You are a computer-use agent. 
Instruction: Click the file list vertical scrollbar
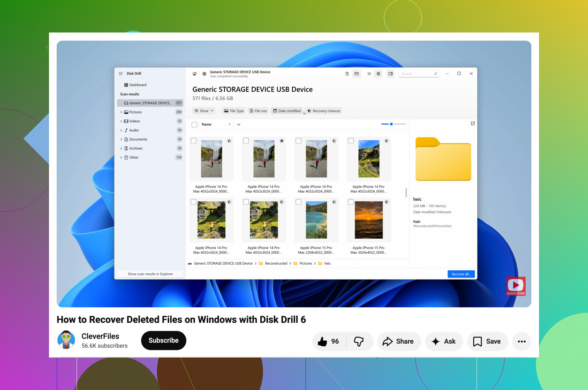coord(406,192)
